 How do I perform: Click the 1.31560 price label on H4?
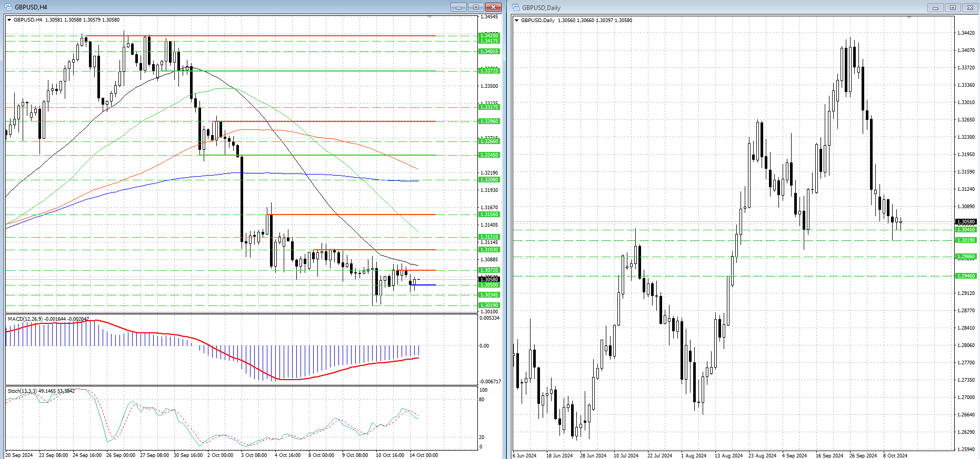[489, 215]
